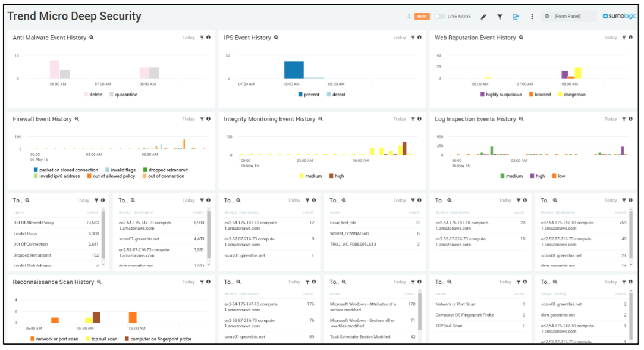The height and width of the screenshot is (350, 644).
Task: Toggle the tcp null scan legend entry
Action: coord(102,339)
